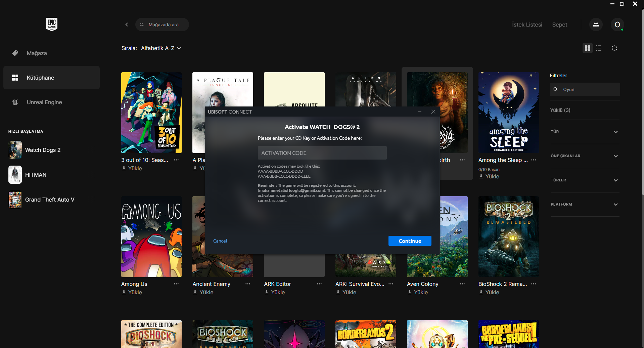Click the Epic Games logo

tap(51, 24)
